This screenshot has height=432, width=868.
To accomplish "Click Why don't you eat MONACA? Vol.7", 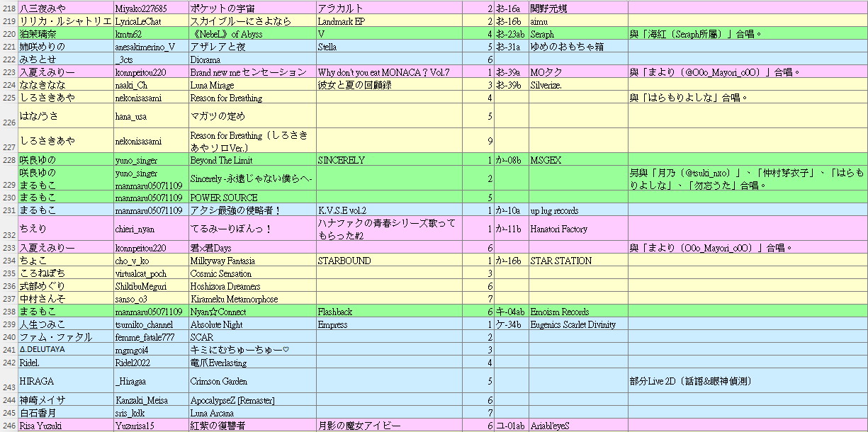I will point(389,72).
